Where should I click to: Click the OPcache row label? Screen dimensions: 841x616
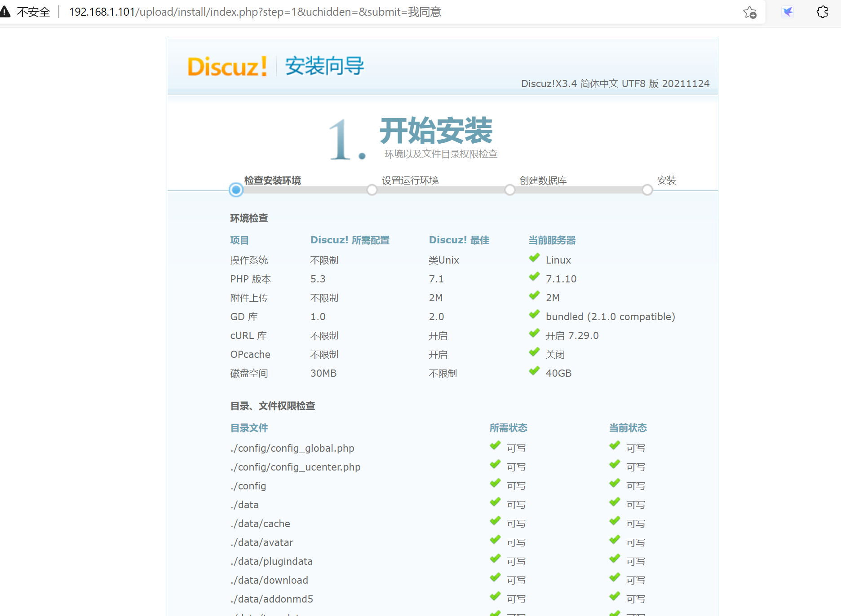pyautogui.click(x=250, y=354)
